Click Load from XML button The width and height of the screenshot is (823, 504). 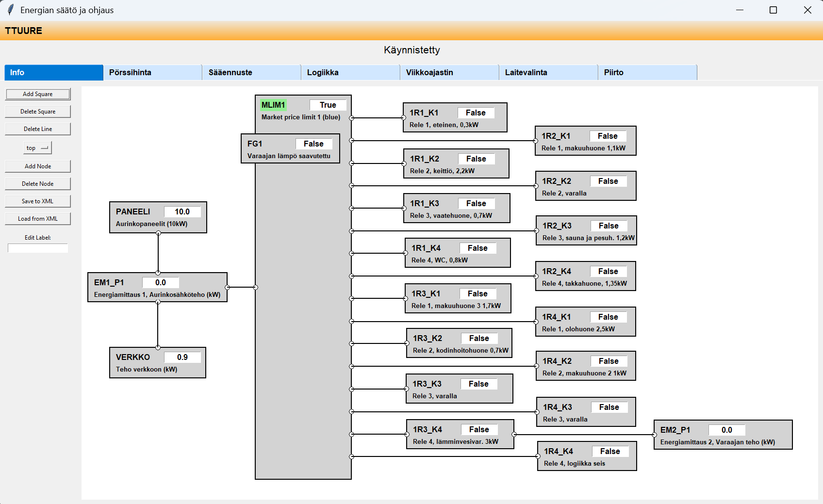(x=38, y=219)
